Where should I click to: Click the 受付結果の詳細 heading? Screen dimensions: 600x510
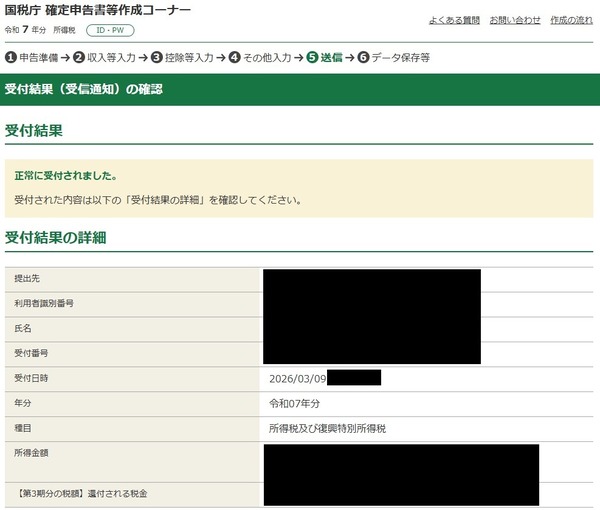tap(55, 238)
